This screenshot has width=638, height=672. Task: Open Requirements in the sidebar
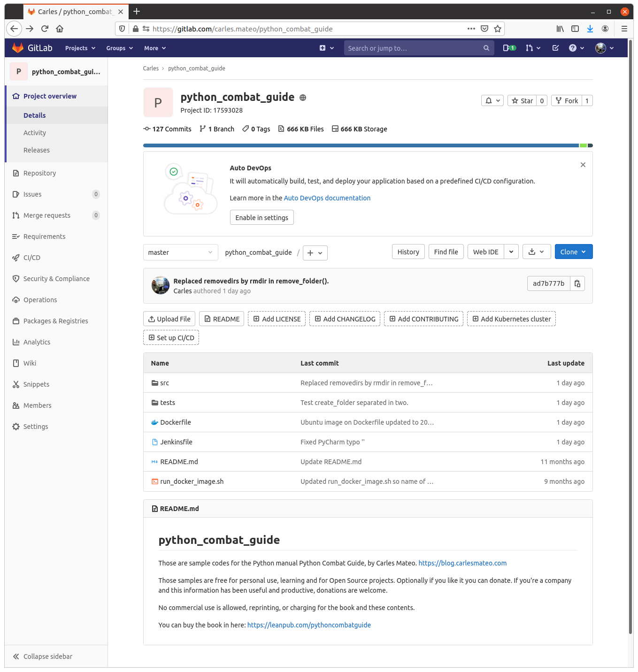point(56,237)
